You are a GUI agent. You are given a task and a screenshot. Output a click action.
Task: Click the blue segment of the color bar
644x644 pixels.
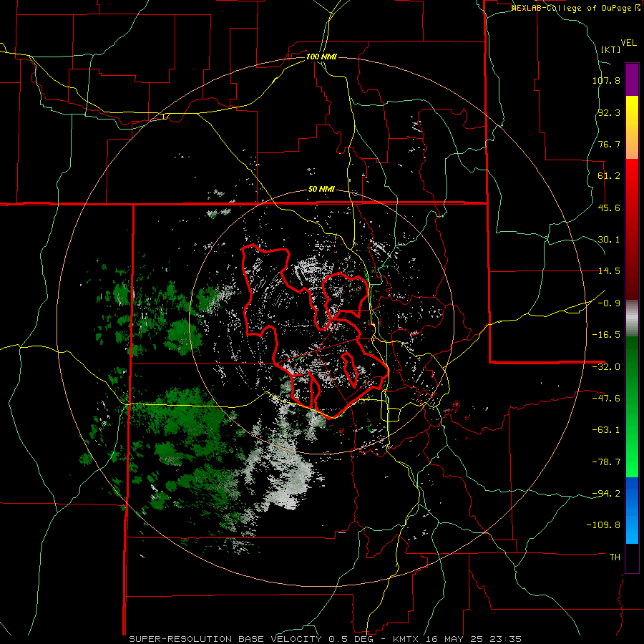[x=632, y=510]
